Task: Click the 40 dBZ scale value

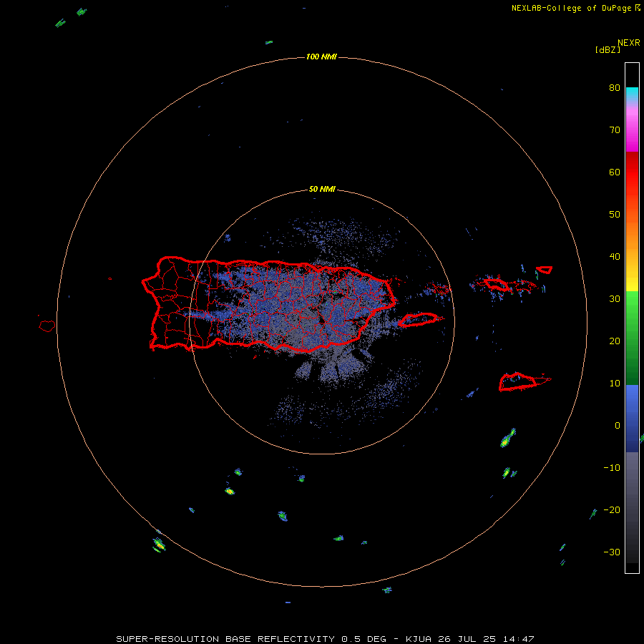Action: [x=615, y=257]
